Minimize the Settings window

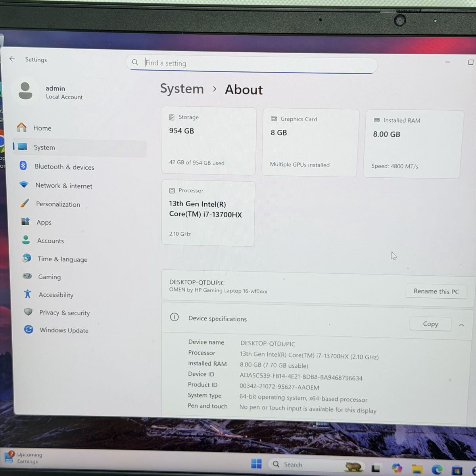coord(447,62)
